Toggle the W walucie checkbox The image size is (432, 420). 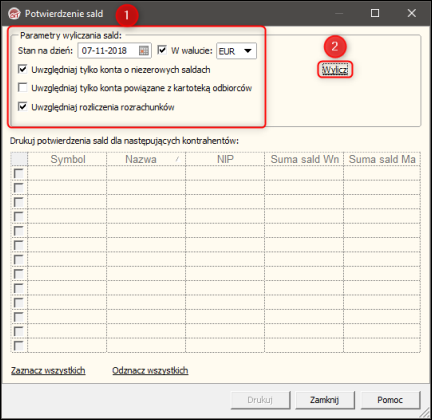tap(162, 50)
